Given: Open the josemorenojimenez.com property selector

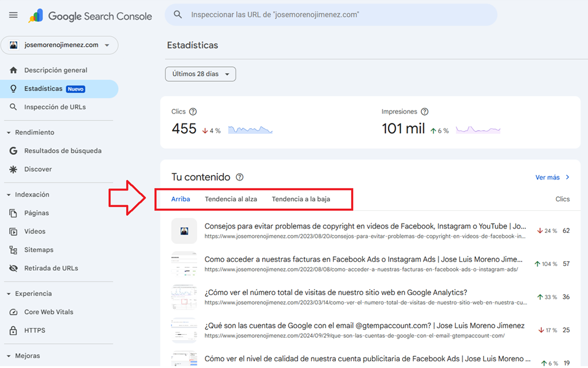Looking at the screenshot, I should 60,45.
